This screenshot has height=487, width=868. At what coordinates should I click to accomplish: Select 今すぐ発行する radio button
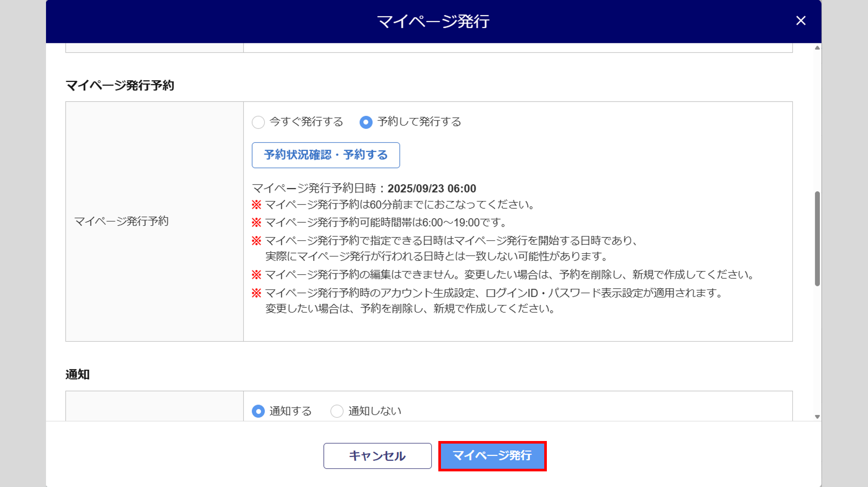pyautogui.click(x=258, y=122)
